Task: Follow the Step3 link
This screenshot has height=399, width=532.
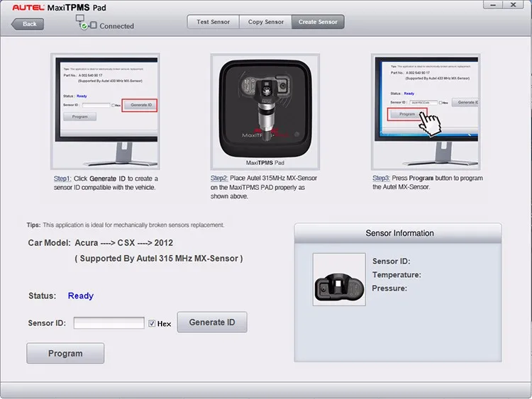Action: point(381,179)
